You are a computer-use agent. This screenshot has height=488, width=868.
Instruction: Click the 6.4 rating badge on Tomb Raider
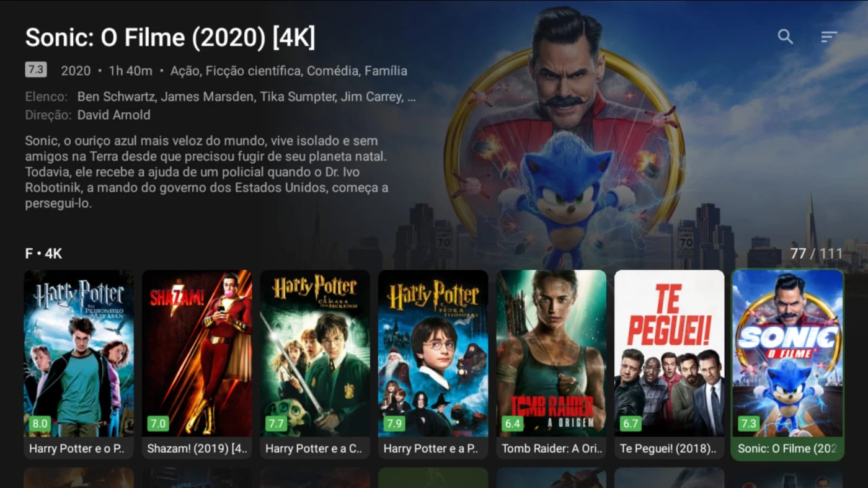513,424
